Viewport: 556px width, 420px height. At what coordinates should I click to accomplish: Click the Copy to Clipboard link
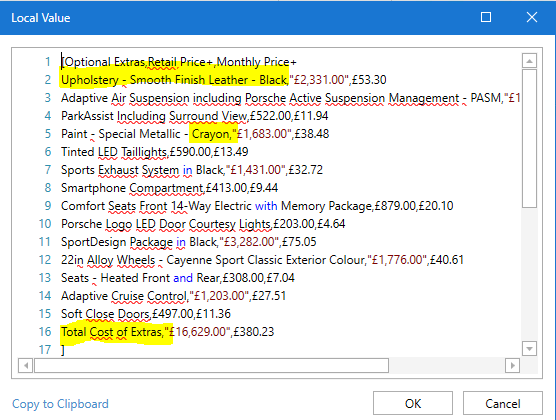pyautogui.click(x=60, y=404)
